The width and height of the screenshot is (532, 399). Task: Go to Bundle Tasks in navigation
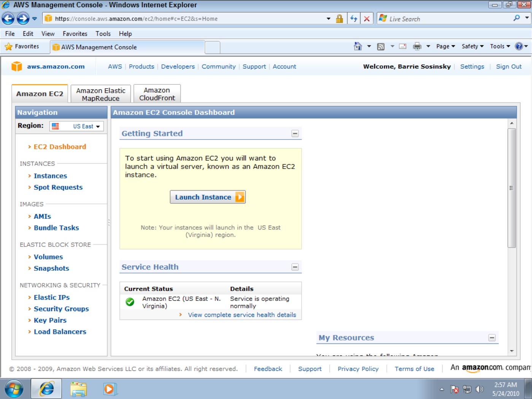point(56,228)
